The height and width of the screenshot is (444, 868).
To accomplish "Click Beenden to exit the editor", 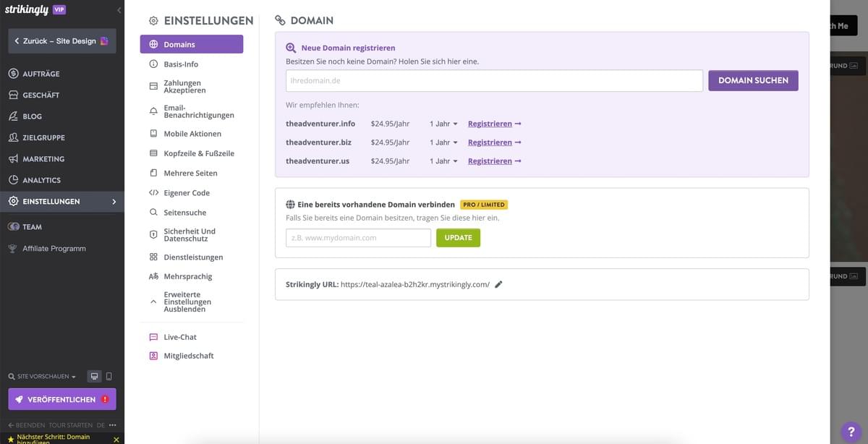I will (26, 425).
